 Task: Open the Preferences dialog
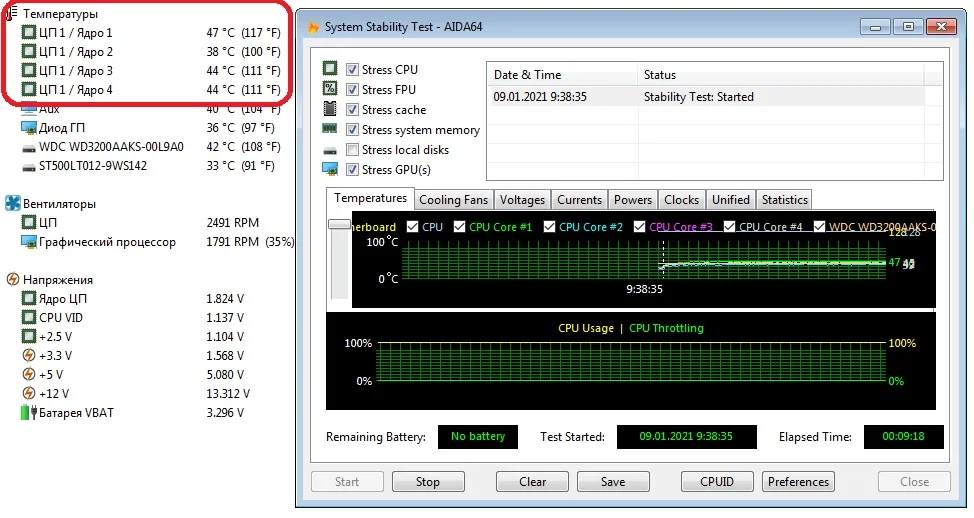coord(798,481)
